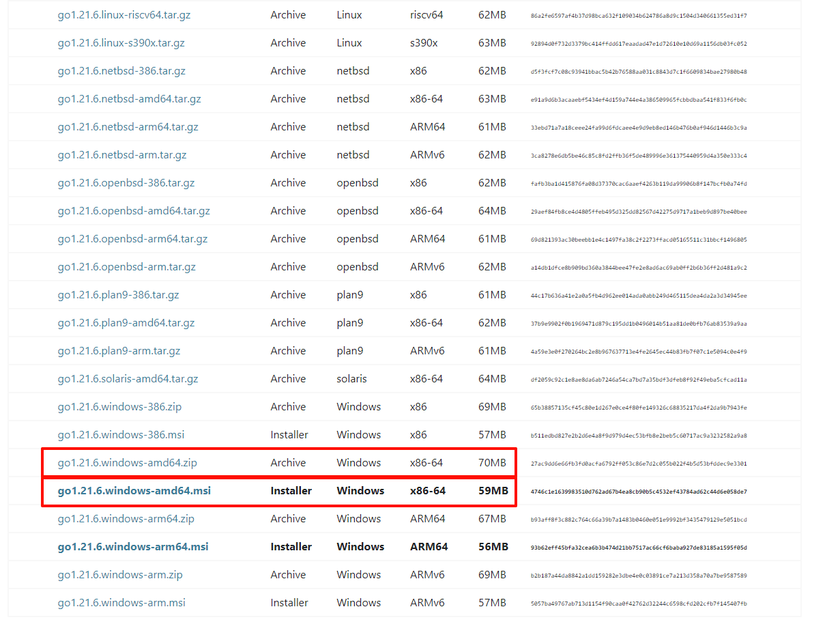Download the go1.21.6.windows-386.msi installer
This screenshot has height=622, width=840.
[121, 435]
